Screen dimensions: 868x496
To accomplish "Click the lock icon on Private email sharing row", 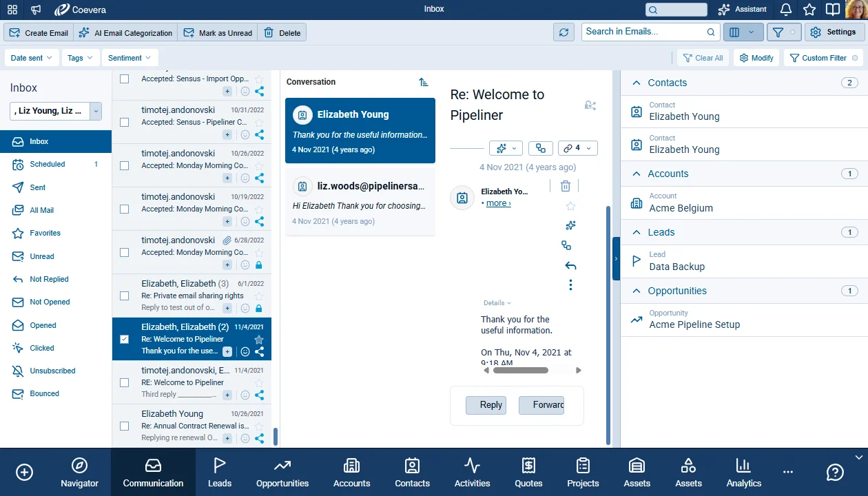I will [259, 308].
